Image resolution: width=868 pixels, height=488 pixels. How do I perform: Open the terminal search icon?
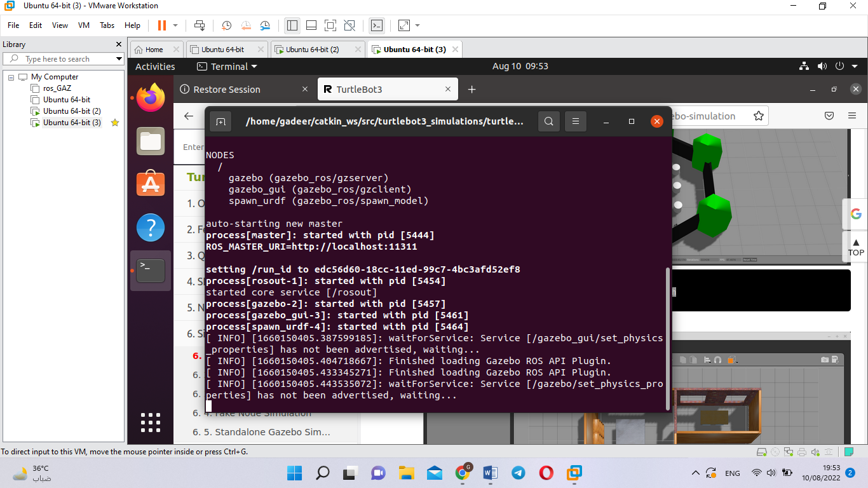click(x=548, y=121)
